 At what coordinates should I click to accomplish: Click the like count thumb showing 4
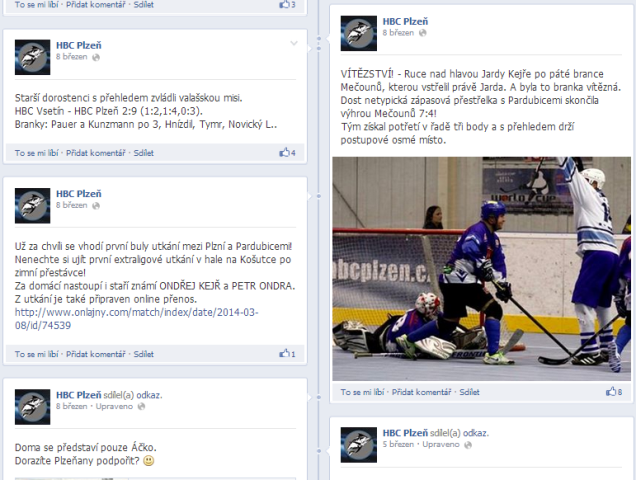[x=287, y=153]
